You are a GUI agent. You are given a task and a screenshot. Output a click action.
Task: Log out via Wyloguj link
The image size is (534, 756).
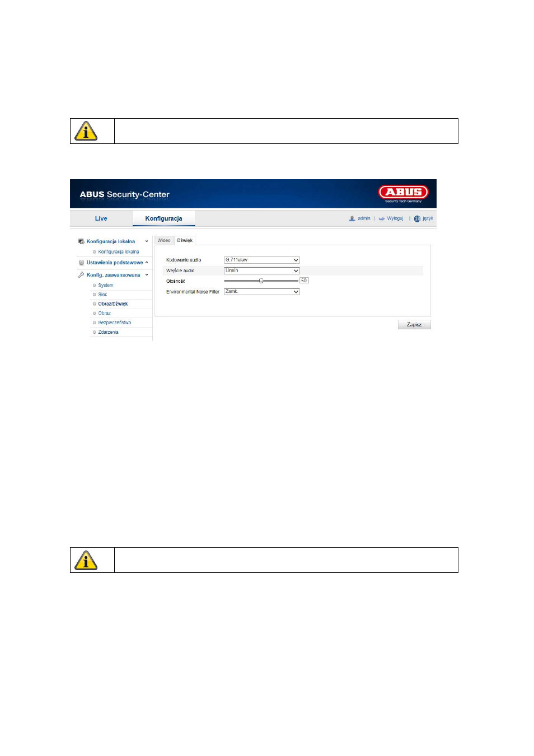[x=395, y=218]
